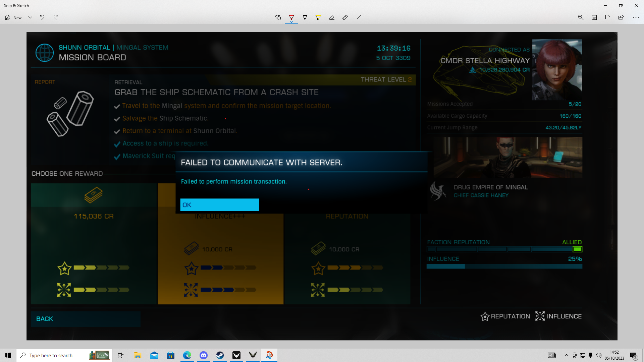644x362 pixels.
Task: Open the See more ellipsis menu
Action: 636,17
